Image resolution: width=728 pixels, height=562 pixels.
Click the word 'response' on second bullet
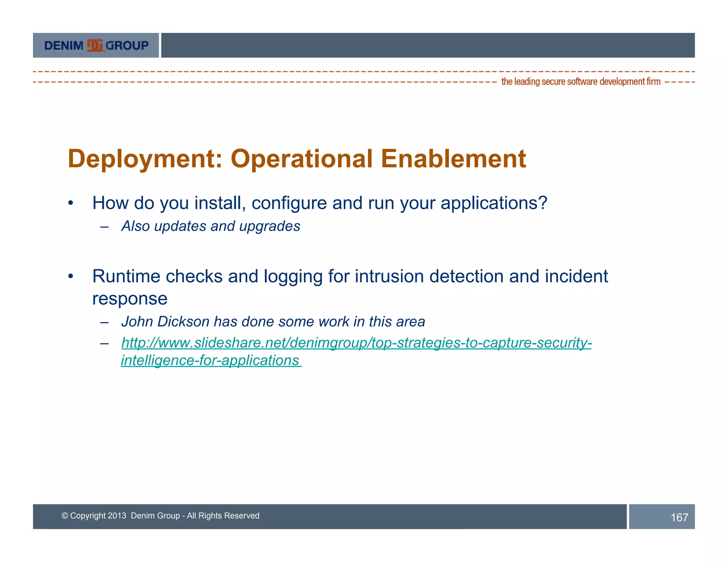[130, 298]
